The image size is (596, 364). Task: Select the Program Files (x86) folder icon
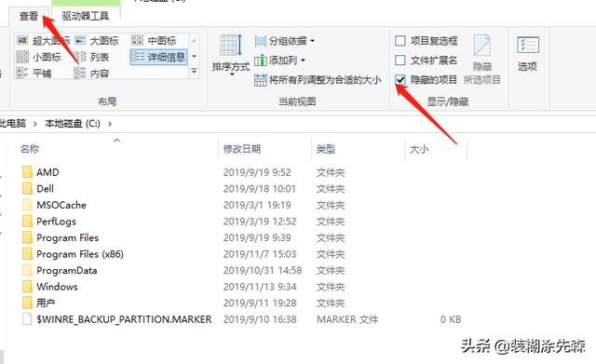(27, 254)
